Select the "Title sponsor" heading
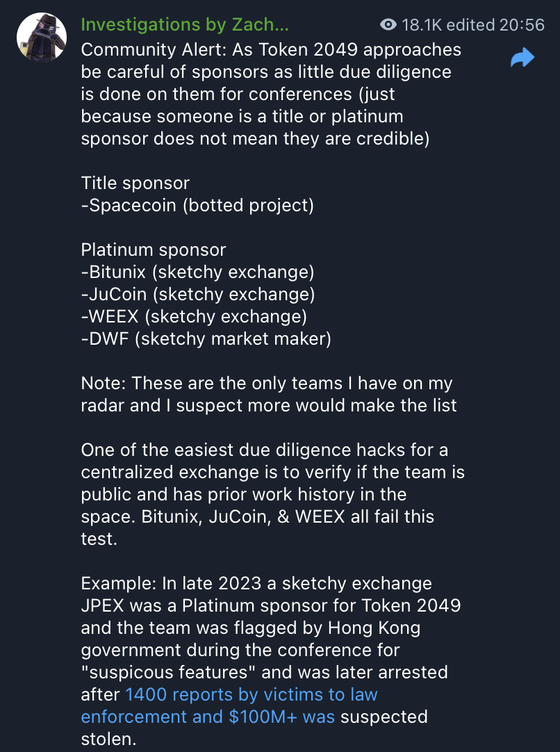The height and width of the screenshot is (752, 560). (135, 183)
